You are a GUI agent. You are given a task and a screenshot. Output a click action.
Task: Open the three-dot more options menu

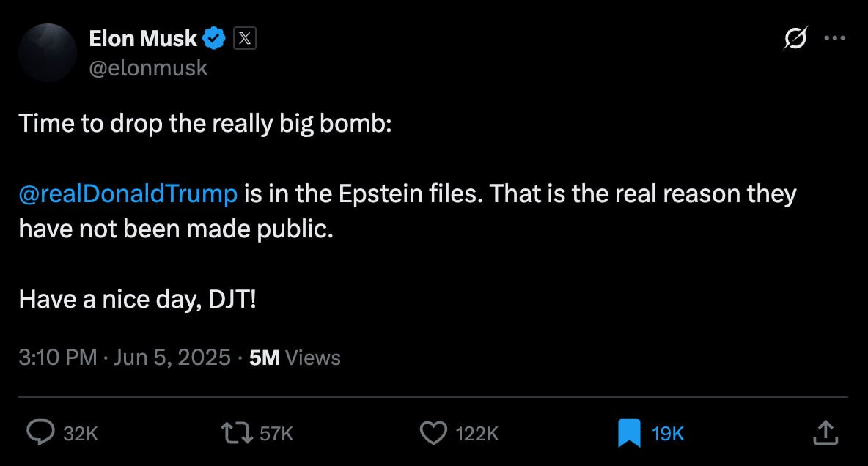(x=835, y=39)
